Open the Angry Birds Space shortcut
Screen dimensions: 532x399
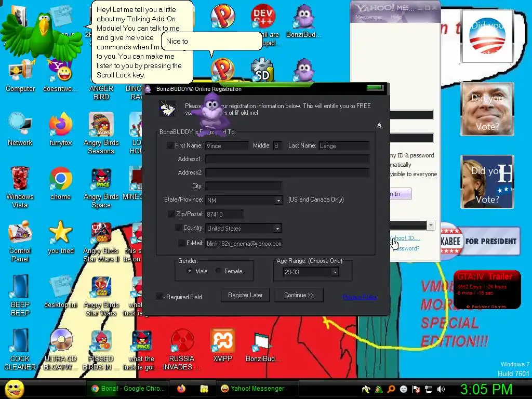101,187
